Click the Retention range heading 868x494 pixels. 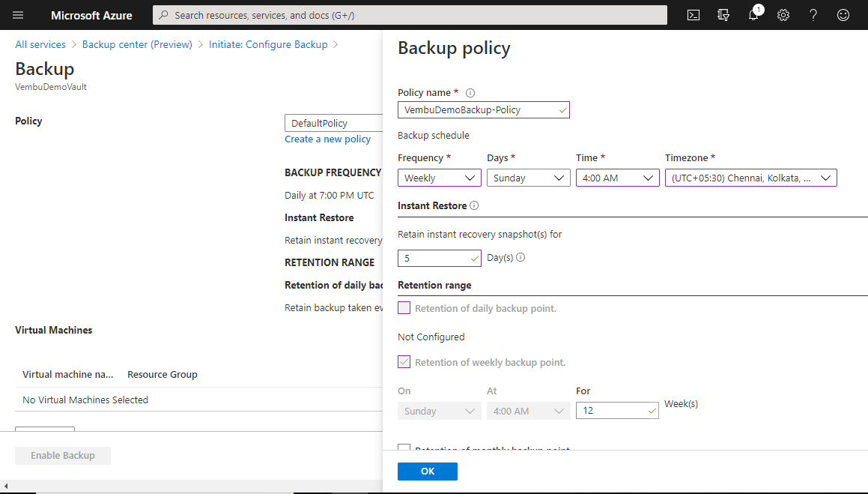tap(434, 285)
